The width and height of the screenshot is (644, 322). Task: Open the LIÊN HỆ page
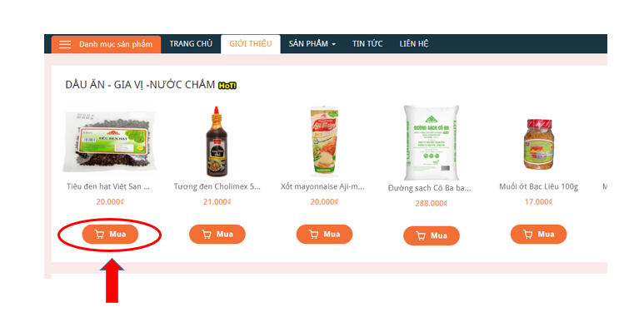point(413,43)
